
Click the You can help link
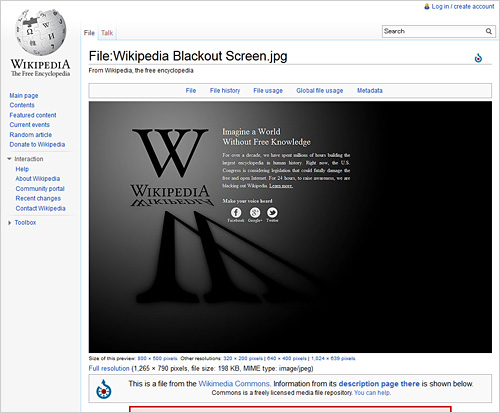[372, 393]
